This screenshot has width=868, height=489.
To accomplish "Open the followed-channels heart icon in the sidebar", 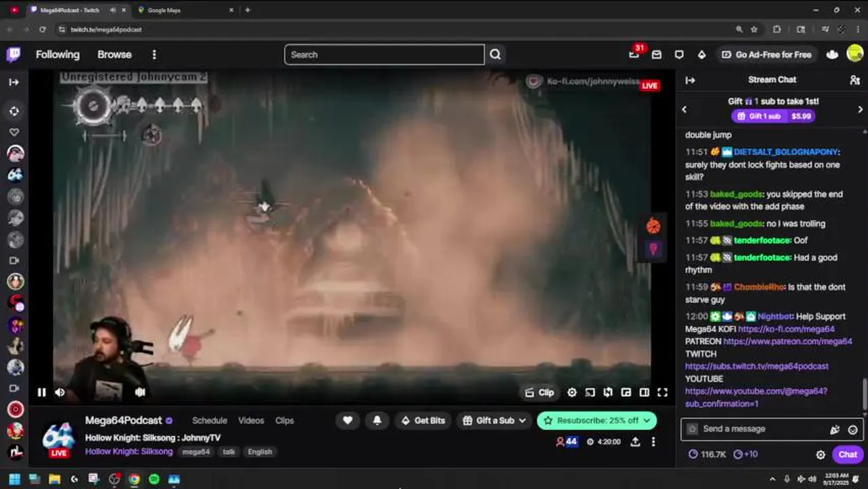I will tap(14, 132).
